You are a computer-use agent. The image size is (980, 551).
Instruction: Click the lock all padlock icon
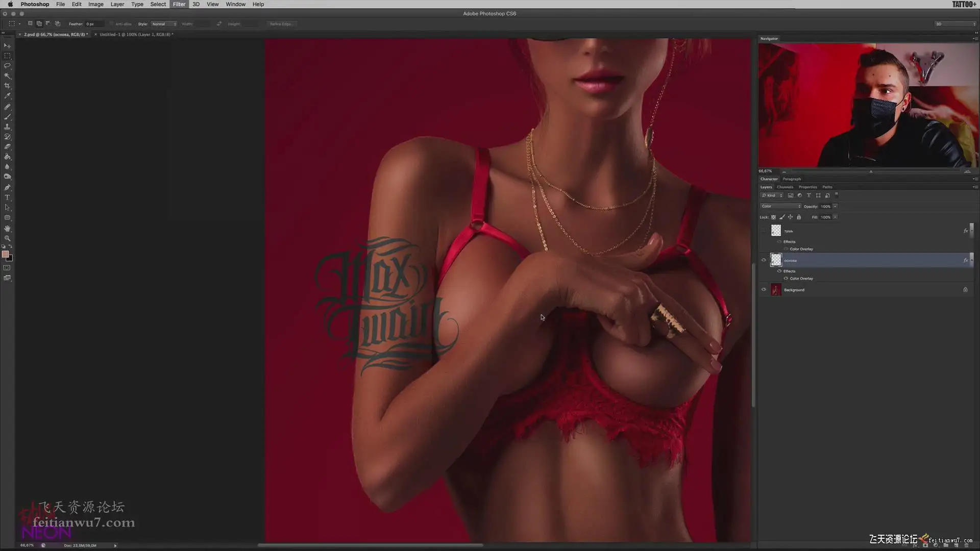click(x=799, y=217)
